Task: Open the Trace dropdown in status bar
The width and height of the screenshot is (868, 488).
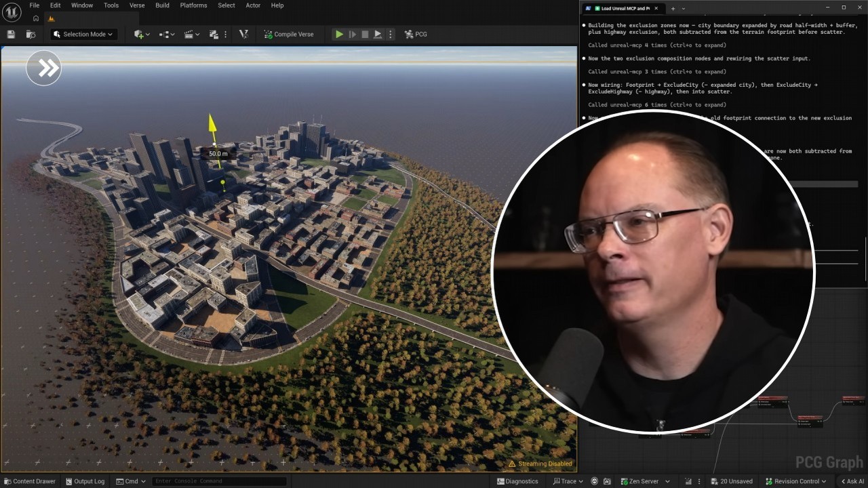Action: (x=568, y=481)
